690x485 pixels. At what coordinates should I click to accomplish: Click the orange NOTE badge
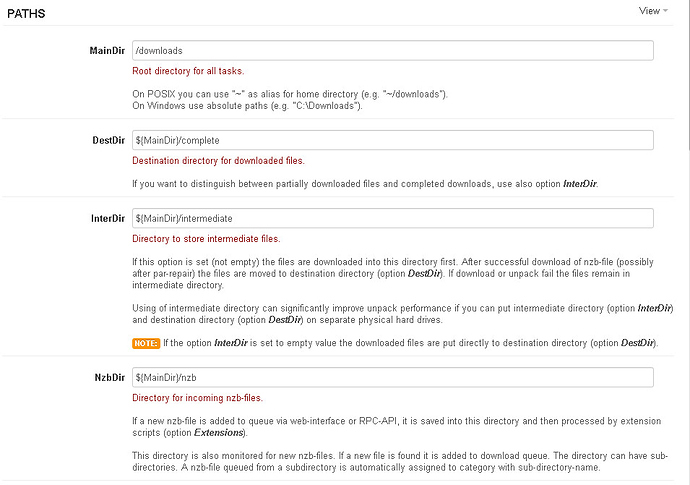pyautogui.click(x=146, y=343)
